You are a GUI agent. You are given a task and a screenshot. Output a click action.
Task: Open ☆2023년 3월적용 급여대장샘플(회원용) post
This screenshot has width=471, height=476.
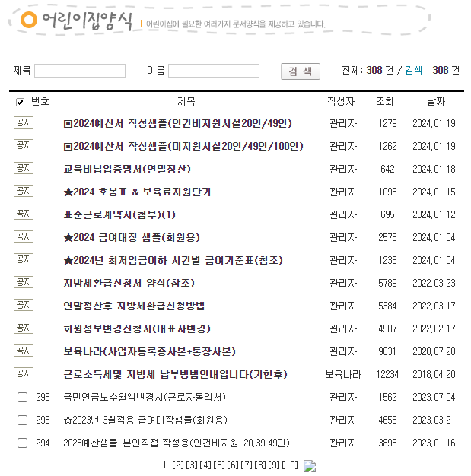click(x=145, y=420)
